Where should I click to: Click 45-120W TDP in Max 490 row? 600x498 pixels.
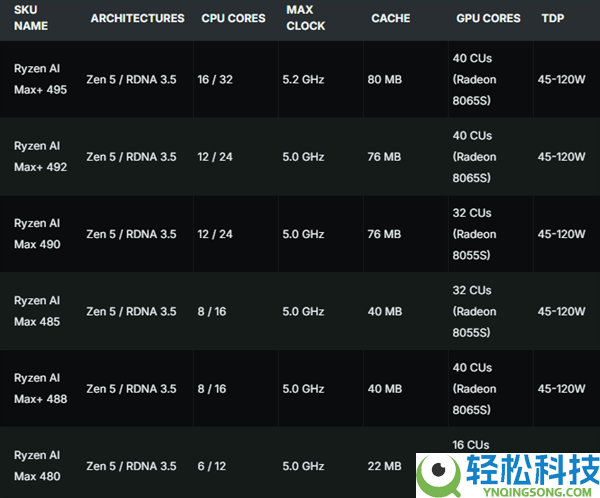tap(561, 234)
